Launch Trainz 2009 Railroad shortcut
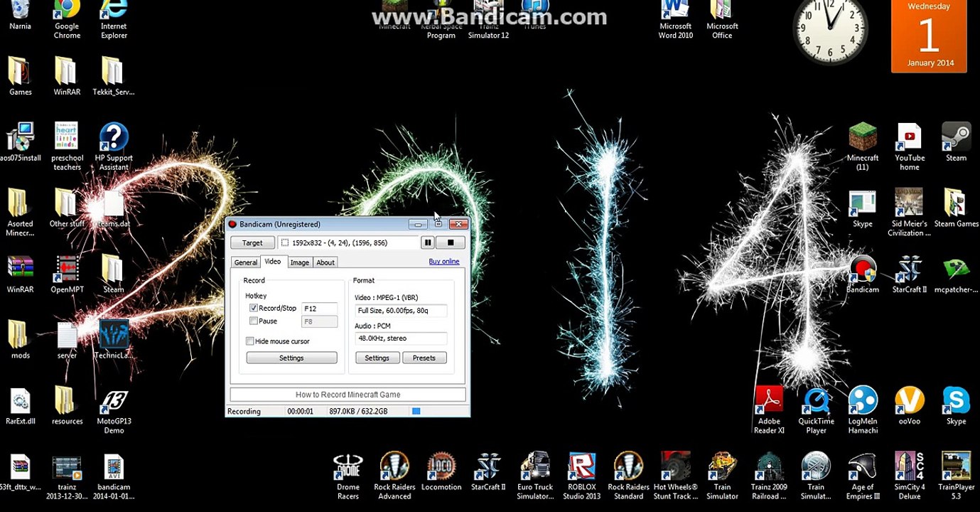The image size is (980, 512). pos(769,476)
